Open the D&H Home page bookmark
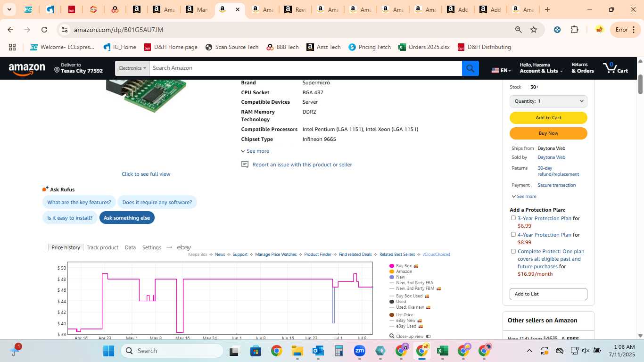 (x=171, y=47)
